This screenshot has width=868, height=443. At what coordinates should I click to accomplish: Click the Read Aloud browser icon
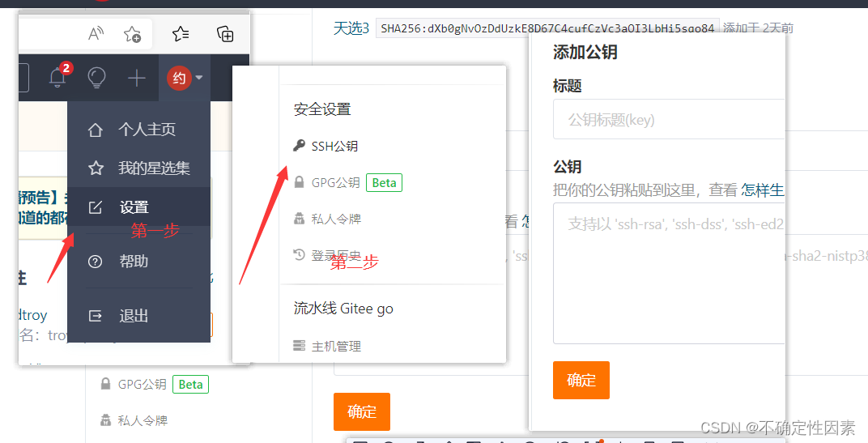coord(96,34)
